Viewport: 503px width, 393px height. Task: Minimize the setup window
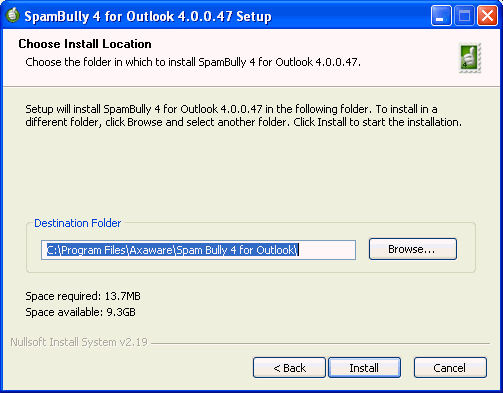pos(441,15)
